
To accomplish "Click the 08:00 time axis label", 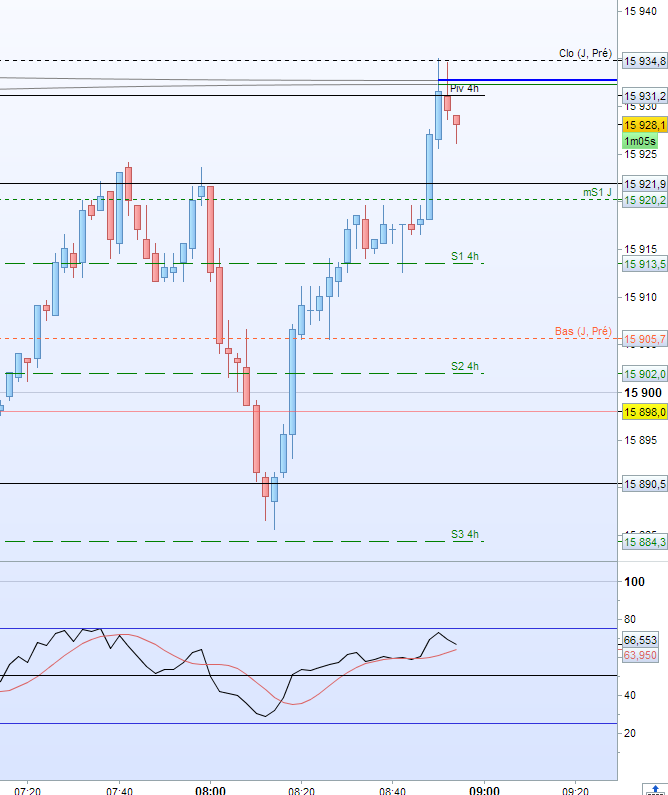I will click(x=210, y=790).
